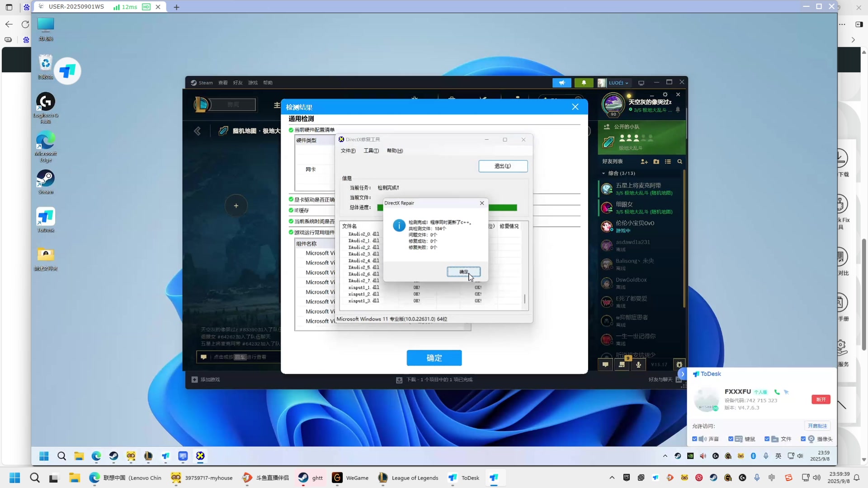Image resolution: width=868 pixels, height=488 pixels.
Task: Click 添加游戏 in Steam bottom bar
Action: 206,380
